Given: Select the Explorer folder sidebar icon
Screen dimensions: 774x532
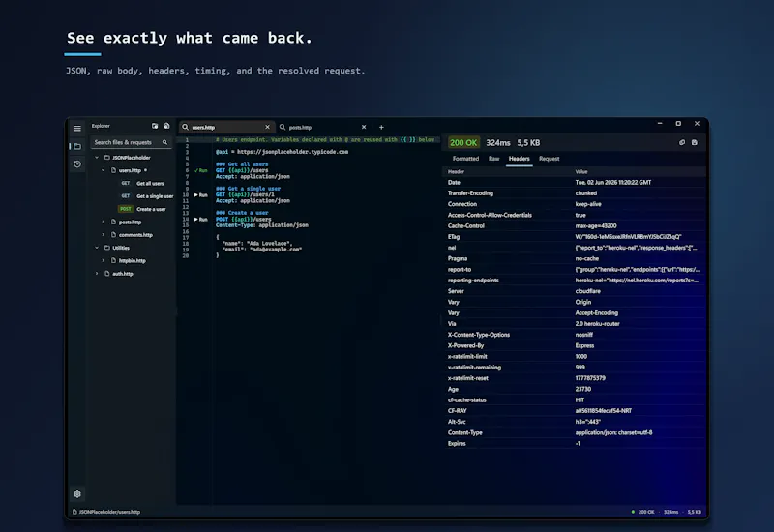Looking at the screenshot, I should click(77, 147).
